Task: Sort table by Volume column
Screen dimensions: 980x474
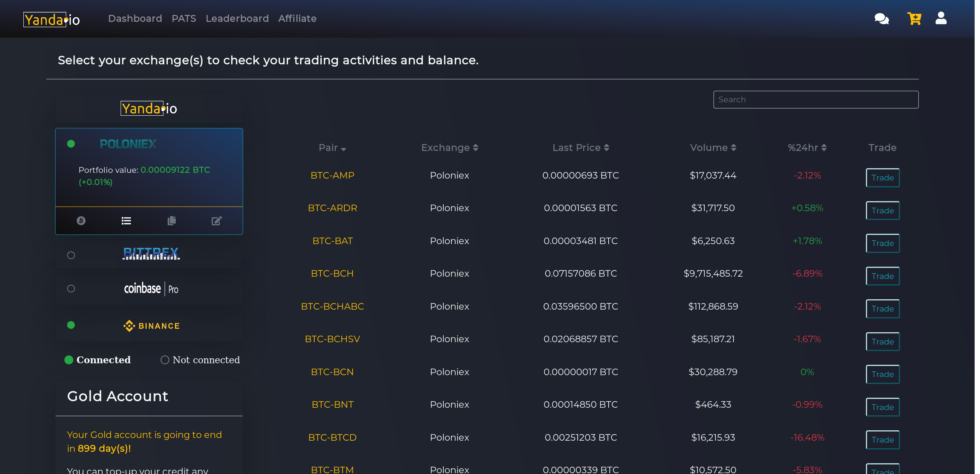Action: point(713,148)
